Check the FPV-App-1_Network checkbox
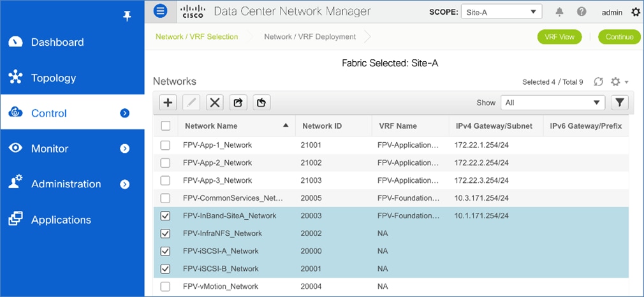This screenshot has height=297, width=644. click(x=166, y=145)
